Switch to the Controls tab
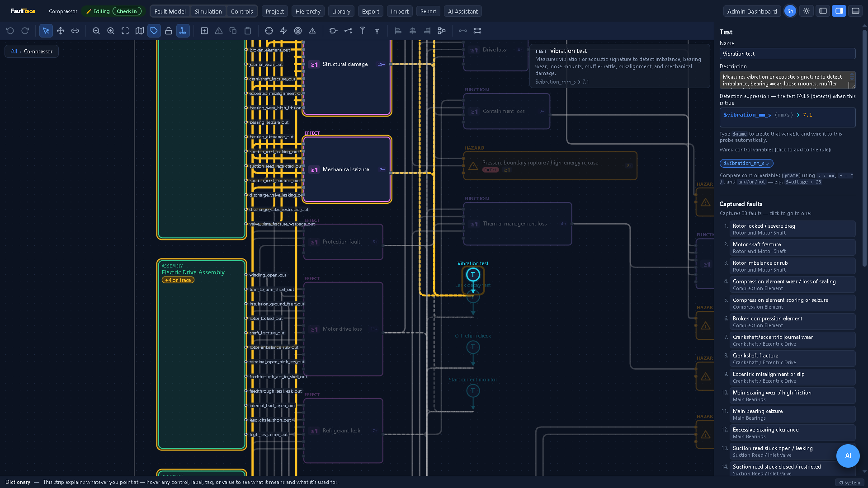Image resolution: width=868 pixels, height=488 pixels. coord(242,11)
